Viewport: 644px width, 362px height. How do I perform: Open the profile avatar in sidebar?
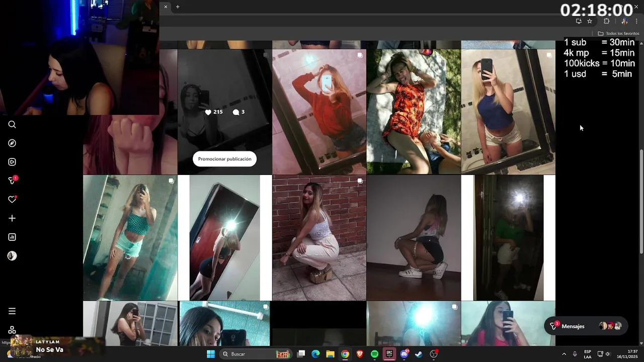(12, 256)
